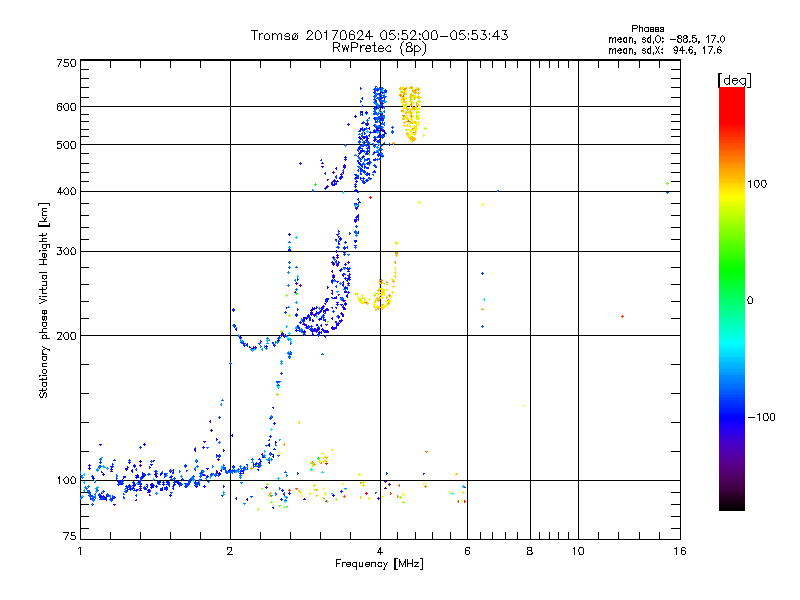This screenshot has width=800, height=600.
Task: Click the 750 km y-axis tick label
Action: pyautogui.click(x=65, y=62)
